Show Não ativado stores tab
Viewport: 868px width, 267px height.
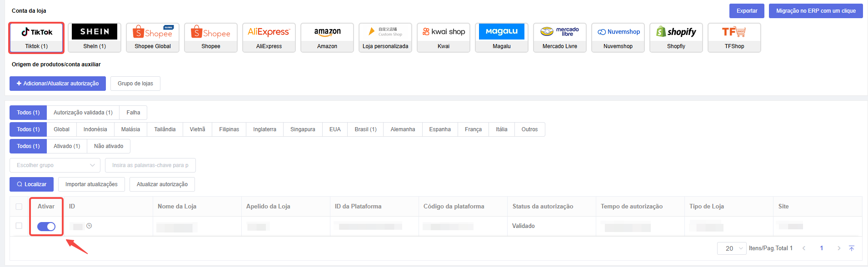(x=109, y=146)
